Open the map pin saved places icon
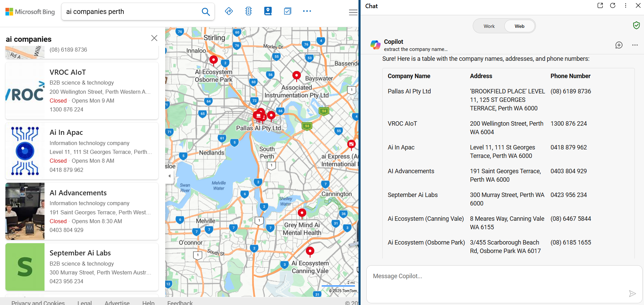The image size is (644, 305). [x=268, y=11]
